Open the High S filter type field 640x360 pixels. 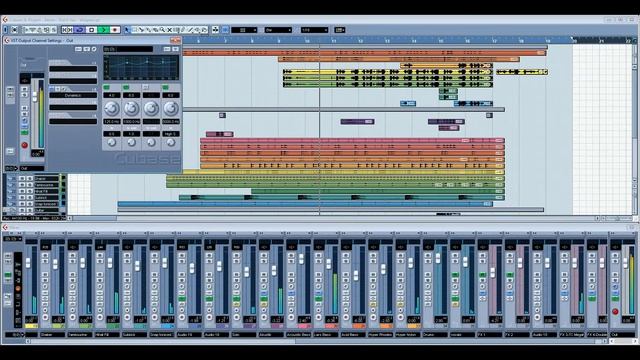click(171, 133)
